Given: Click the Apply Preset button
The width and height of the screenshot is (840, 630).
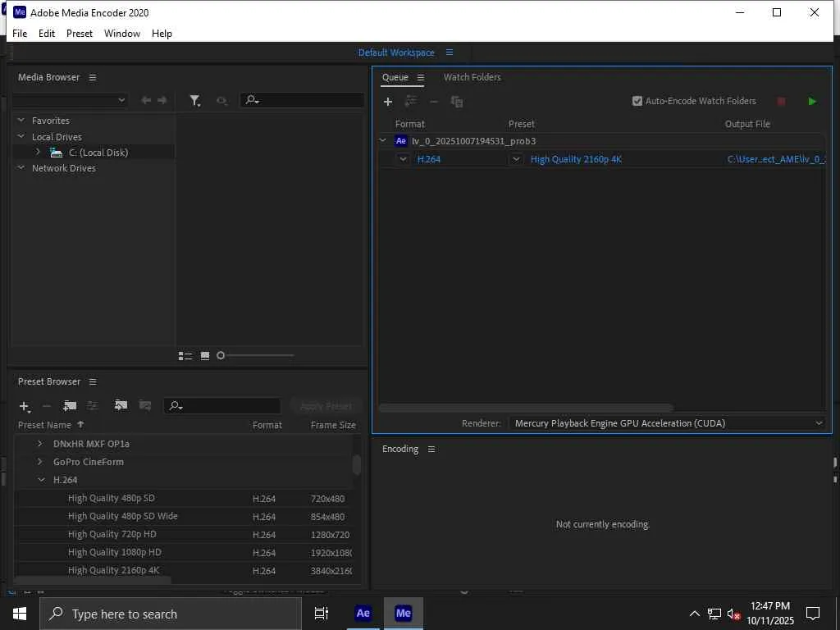Looking at the screenshot, I should click(326, 406).
